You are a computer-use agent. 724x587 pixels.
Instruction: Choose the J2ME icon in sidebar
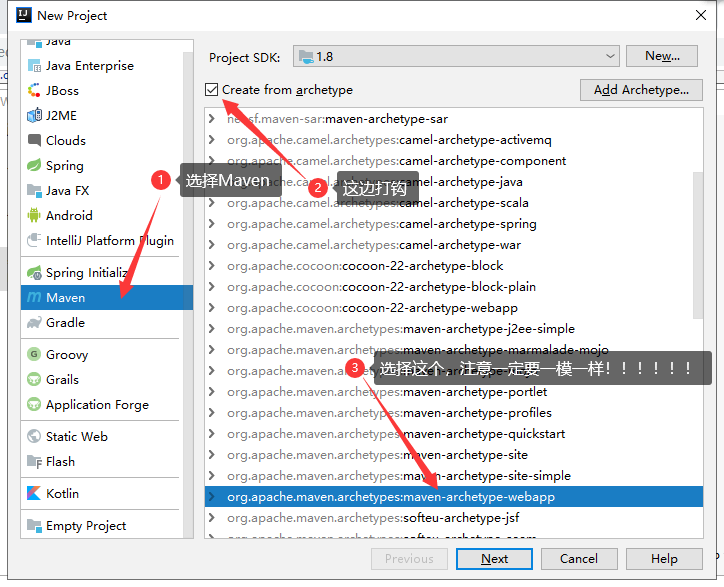coord(34,115)
